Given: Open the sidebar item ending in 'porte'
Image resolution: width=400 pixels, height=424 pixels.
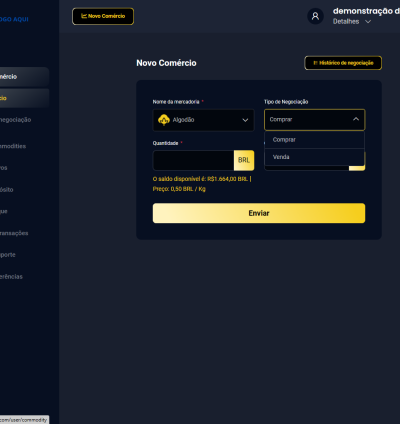Looking at the screenshot, I should click(x=8, y=255).
